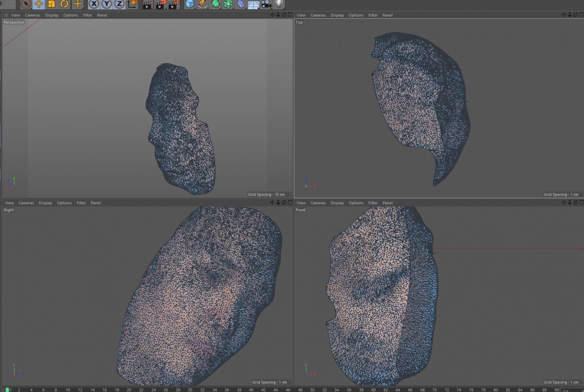
Task: Click frame 40 on the timeline ruler
Action: click(251, 389)
